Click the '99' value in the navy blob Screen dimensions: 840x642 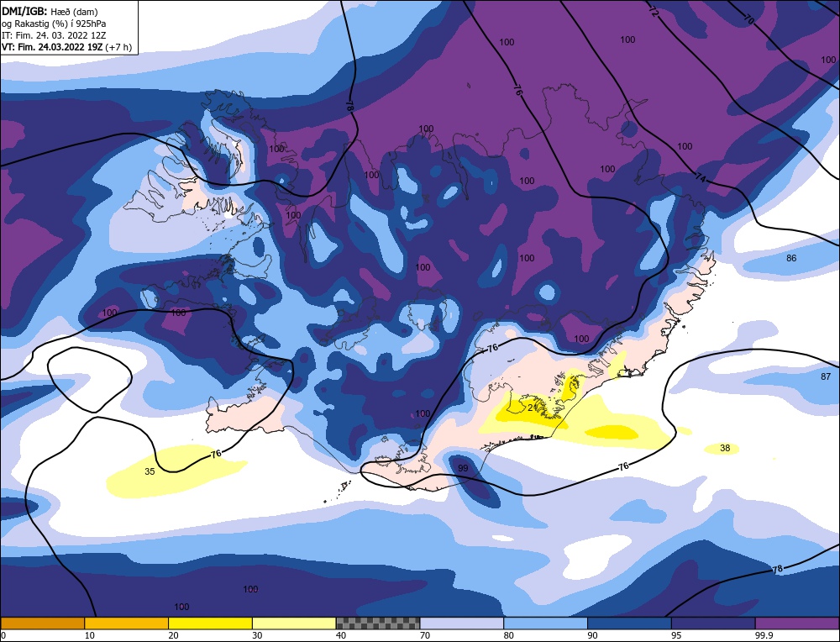(463, 468)
